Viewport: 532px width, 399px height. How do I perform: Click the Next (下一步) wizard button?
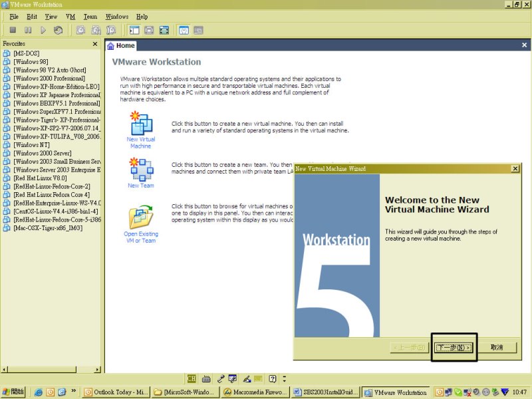pyautogui.click(x=454, y=347)
